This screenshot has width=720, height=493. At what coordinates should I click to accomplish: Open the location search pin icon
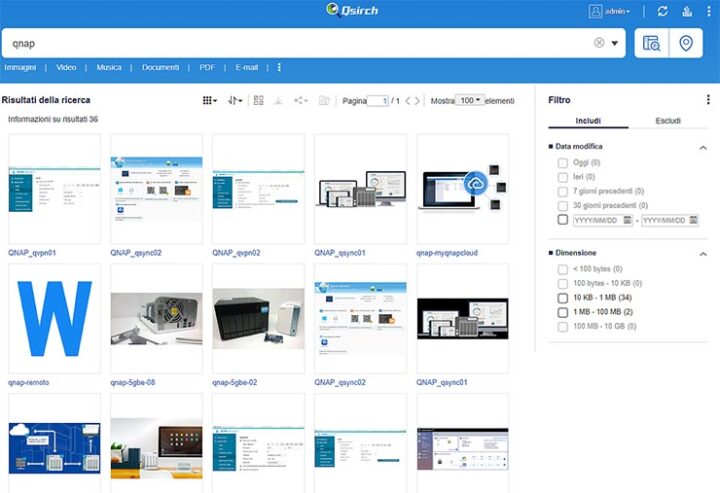[685, 43]
